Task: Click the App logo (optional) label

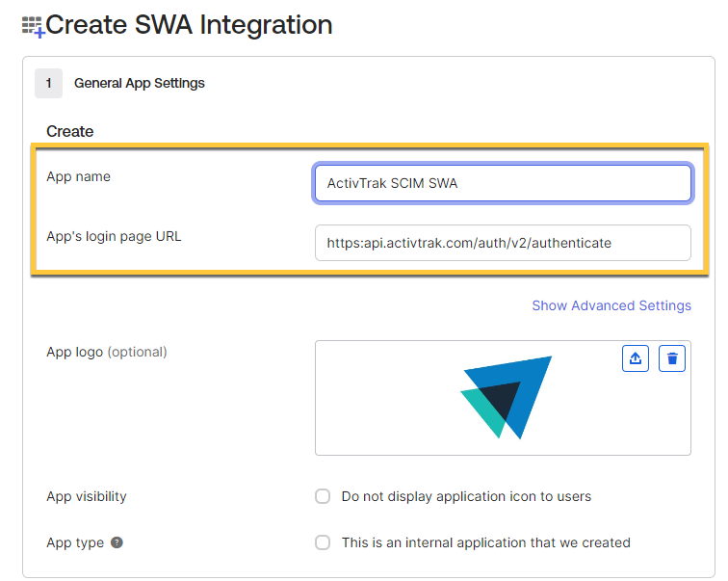Action: coord(107,352)
